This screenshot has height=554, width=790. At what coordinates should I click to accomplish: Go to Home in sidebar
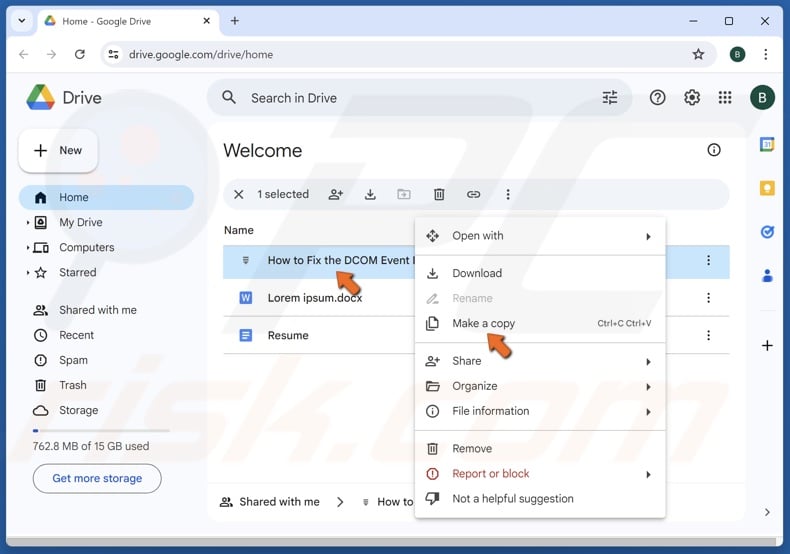106,197
